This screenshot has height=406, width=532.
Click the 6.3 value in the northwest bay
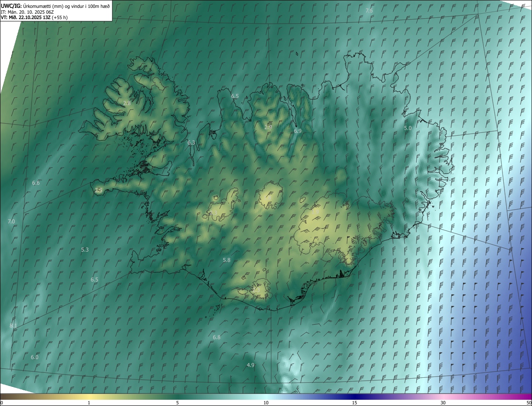pyautogui.click(x=191, y=142)
